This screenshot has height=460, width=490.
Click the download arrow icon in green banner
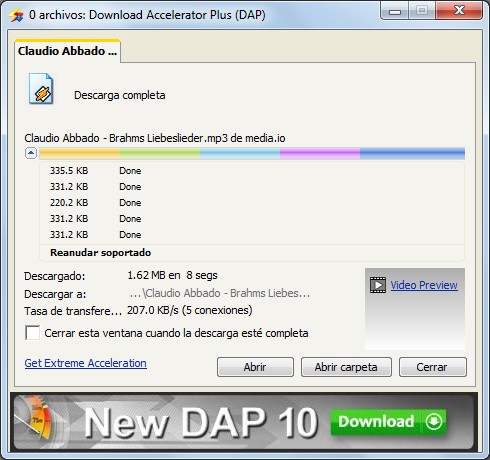[x=434, y=421]
